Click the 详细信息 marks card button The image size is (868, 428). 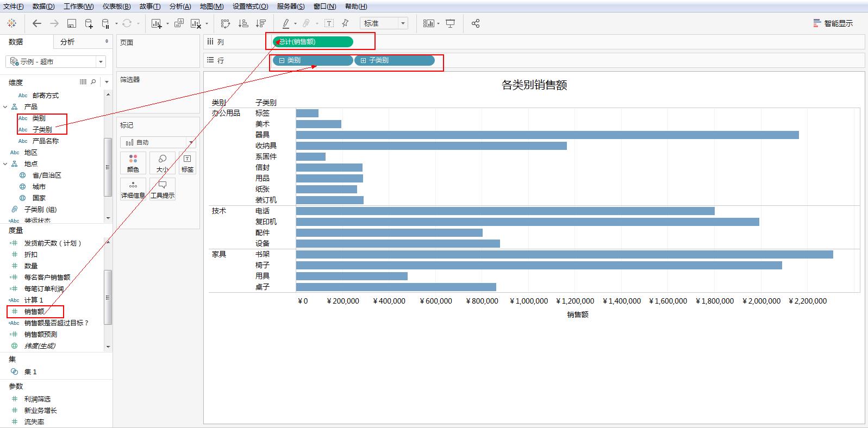point(133,189)
